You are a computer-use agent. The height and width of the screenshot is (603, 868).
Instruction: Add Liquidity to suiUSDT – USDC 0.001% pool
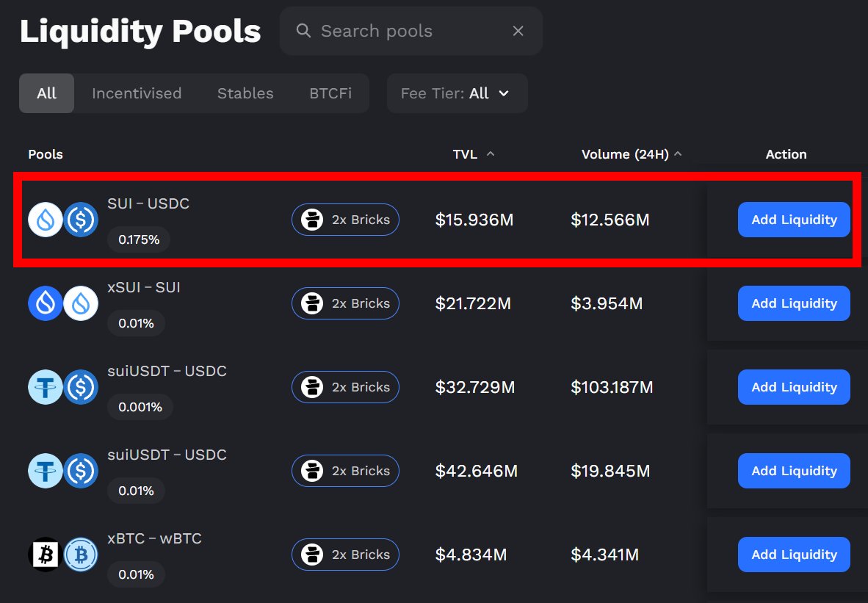[x=794, y=387]
